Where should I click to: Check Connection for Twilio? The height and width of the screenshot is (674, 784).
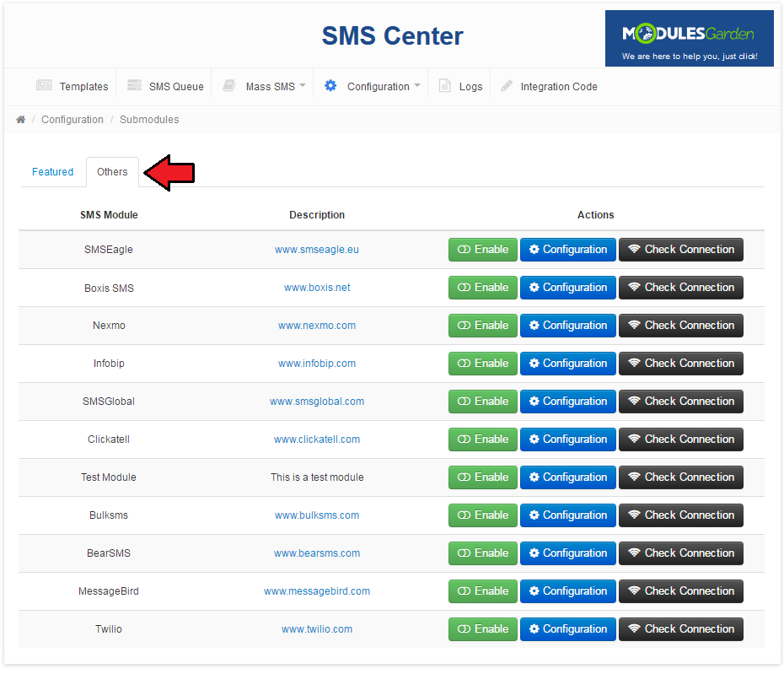click(x=681, y=629)
